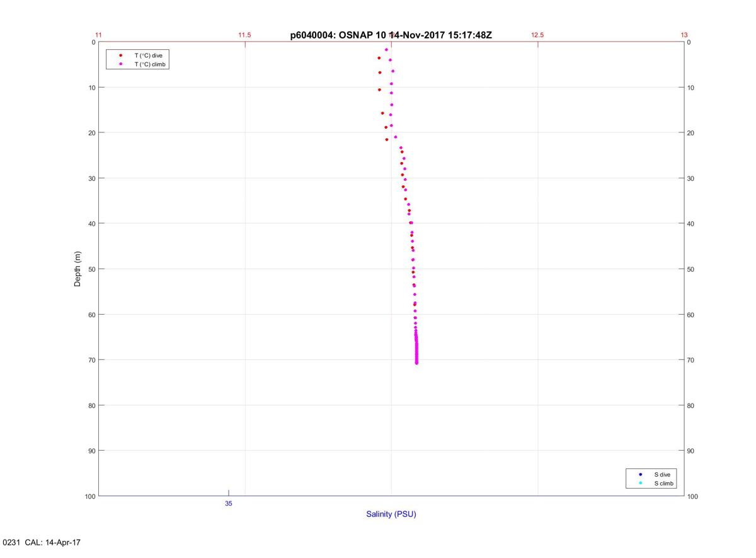Select the 'S dive' legend entry
Screen dimensions: 756x558
click(x=661, y=474)
